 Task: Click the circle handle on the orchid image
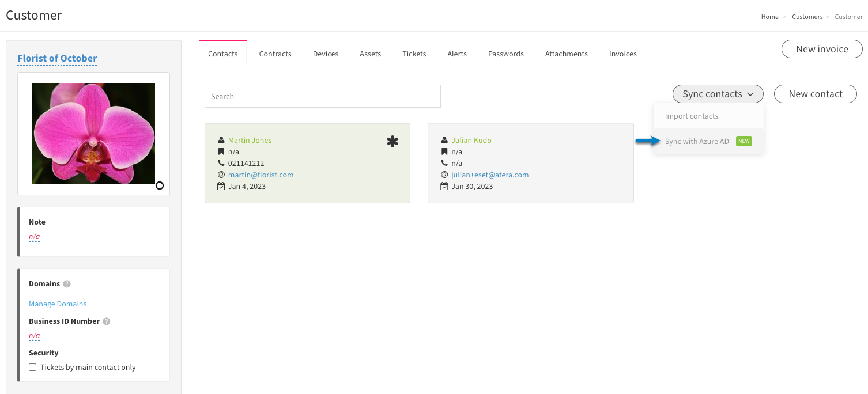160,185
